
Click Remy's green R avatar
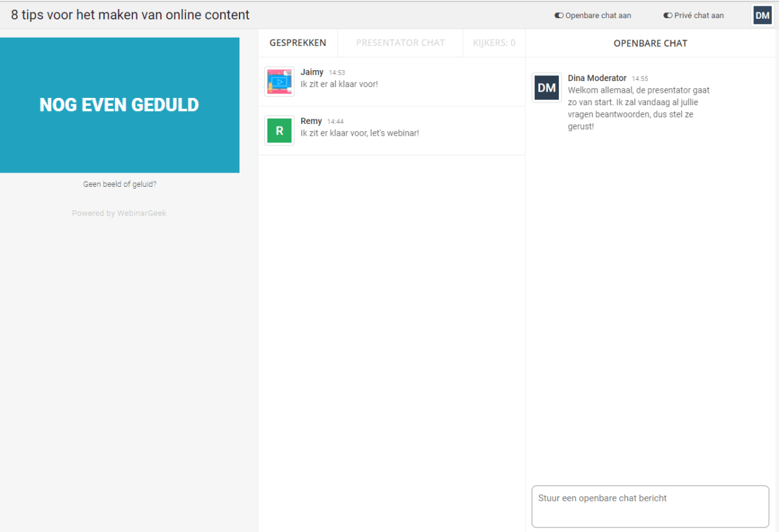click(279, 130)
